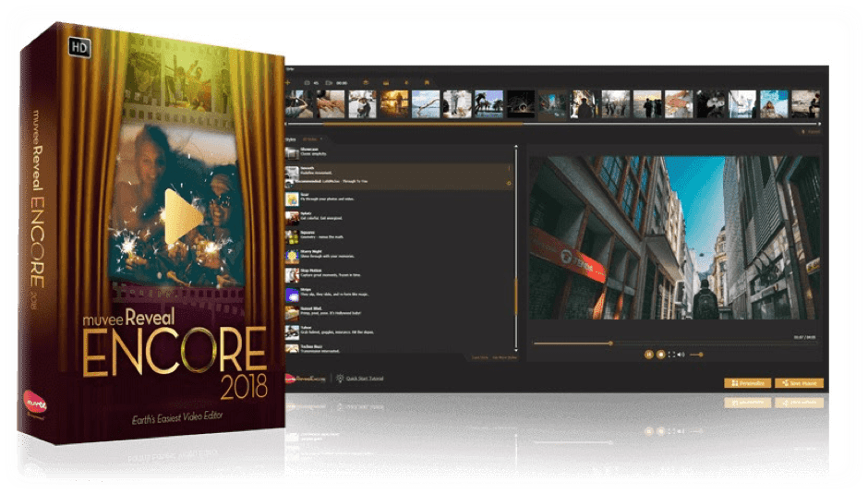Click the gold plus add-media icon
The height and width of the screenshot is (494, 868).
288,83
